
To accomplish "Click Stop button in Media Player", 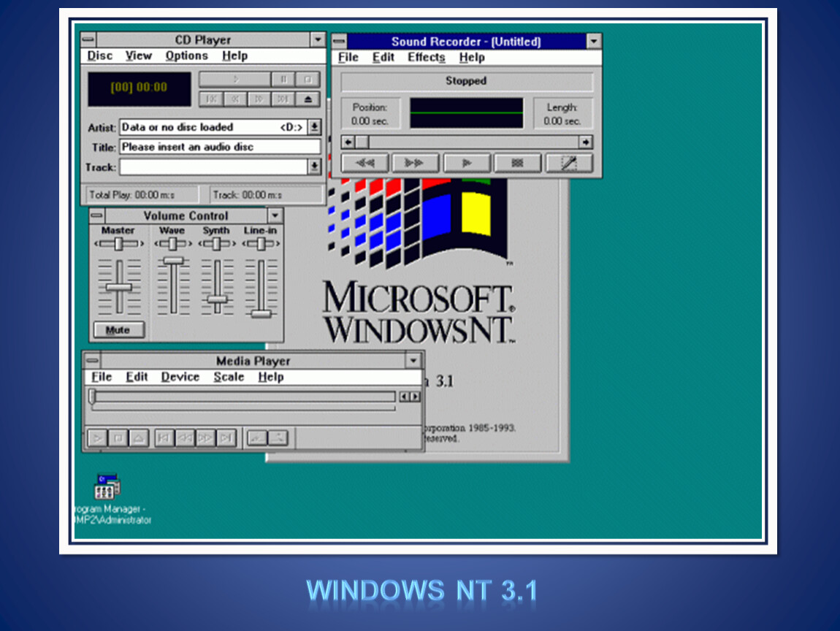I will coord(118,438).
